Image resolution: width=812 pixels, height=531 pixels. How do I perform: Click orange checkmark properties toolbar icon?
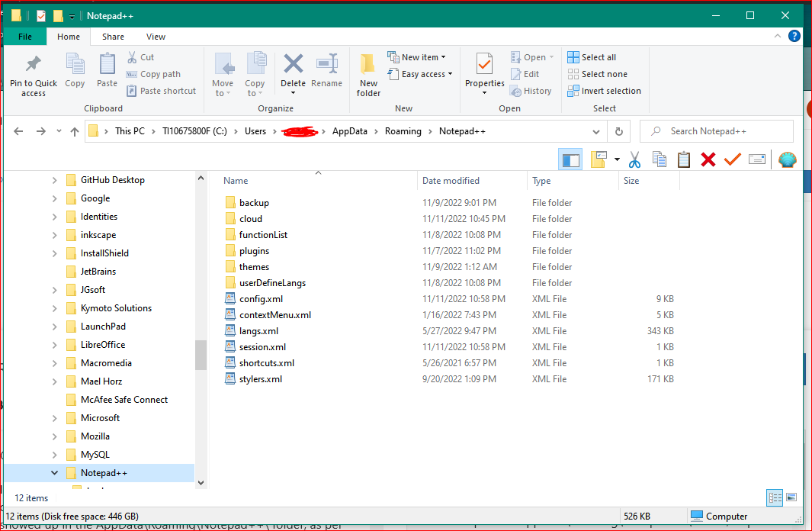[x=732, y=159]
